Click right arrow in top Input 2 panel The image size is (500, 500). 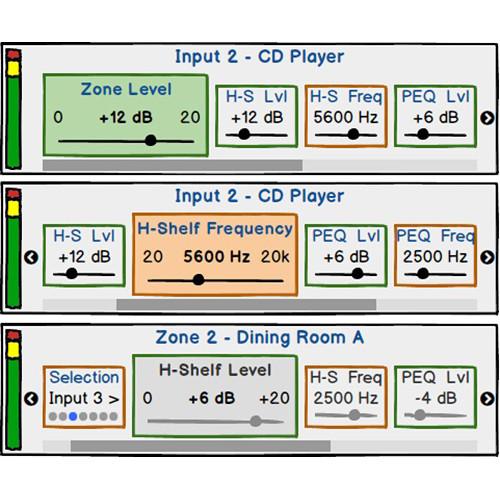click(487, 118)
